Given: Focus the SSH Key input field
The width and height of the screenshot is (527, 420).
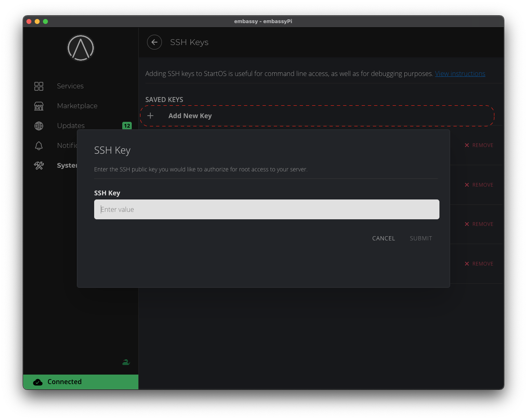Looking at the screenshot, I should (x=266, y=209).
